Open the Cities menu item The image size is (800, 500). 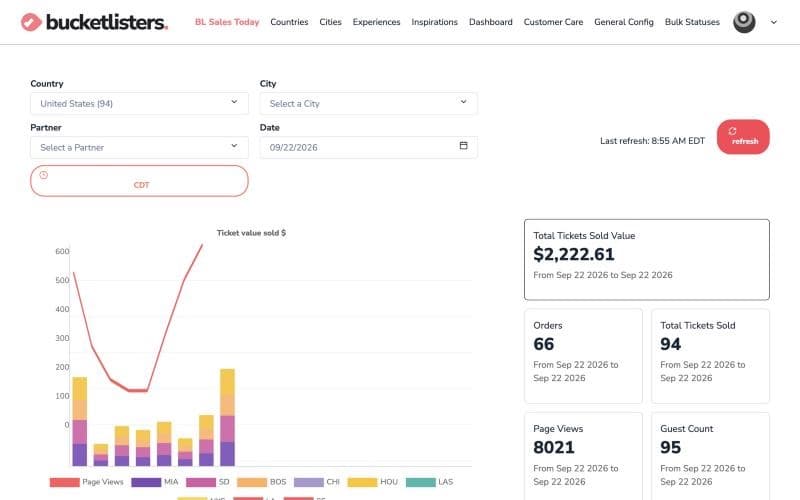[x=330, y=22]
